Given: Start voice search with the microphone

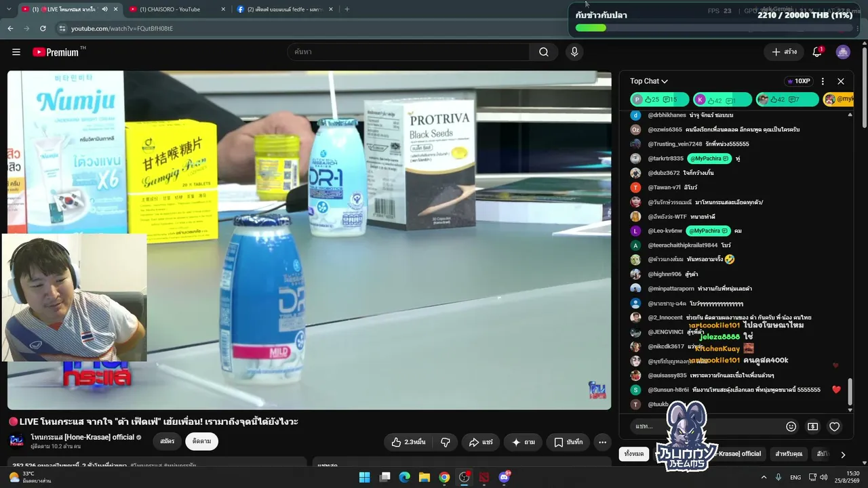Looking at the screenshot, I should click(575, 52).
